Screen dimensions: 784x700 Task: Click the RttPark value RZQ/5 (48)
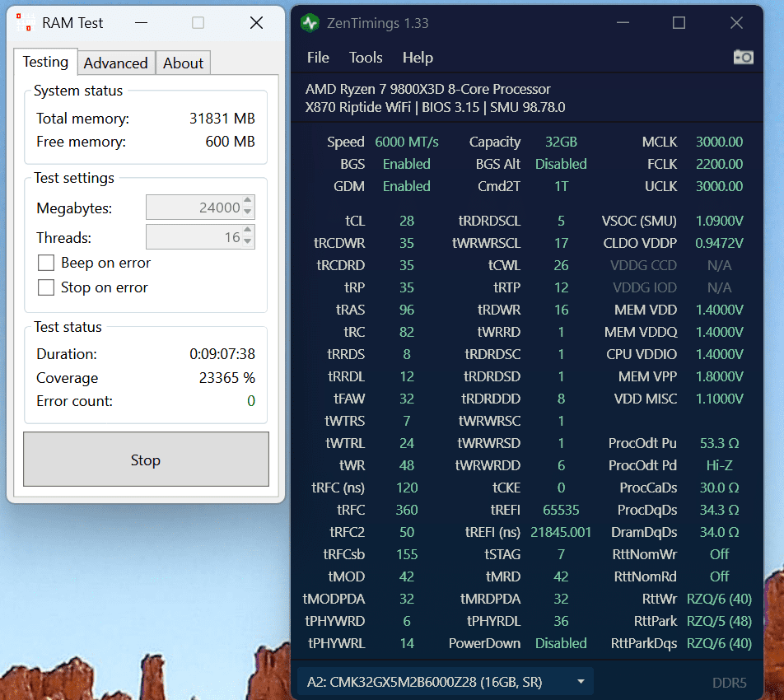tap(720, 621)
